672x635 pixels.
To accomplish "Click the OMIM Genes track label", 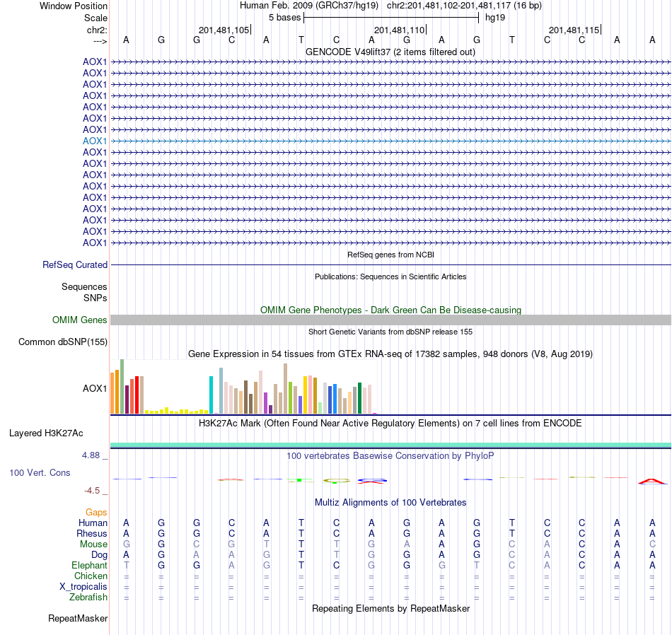I will coord(80,320).
